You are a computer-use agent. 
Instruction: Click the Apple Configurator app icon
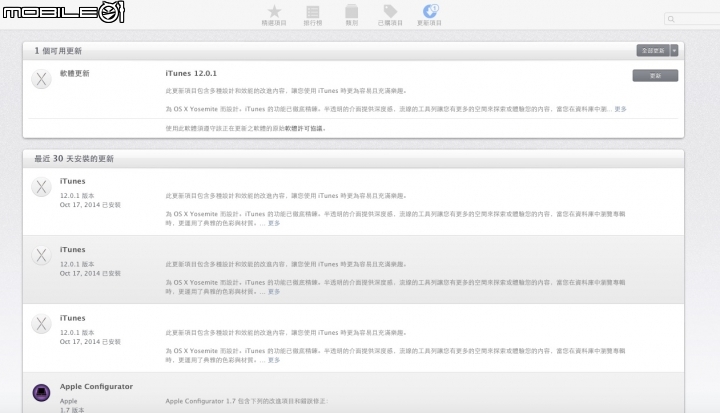click(41, 393)
